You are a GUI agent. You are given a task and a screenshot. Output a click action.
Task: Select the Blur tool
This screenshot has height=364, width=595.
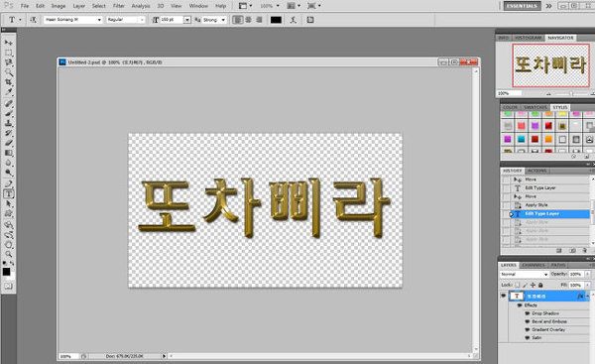pyautogui.click(x=8, y=163)
